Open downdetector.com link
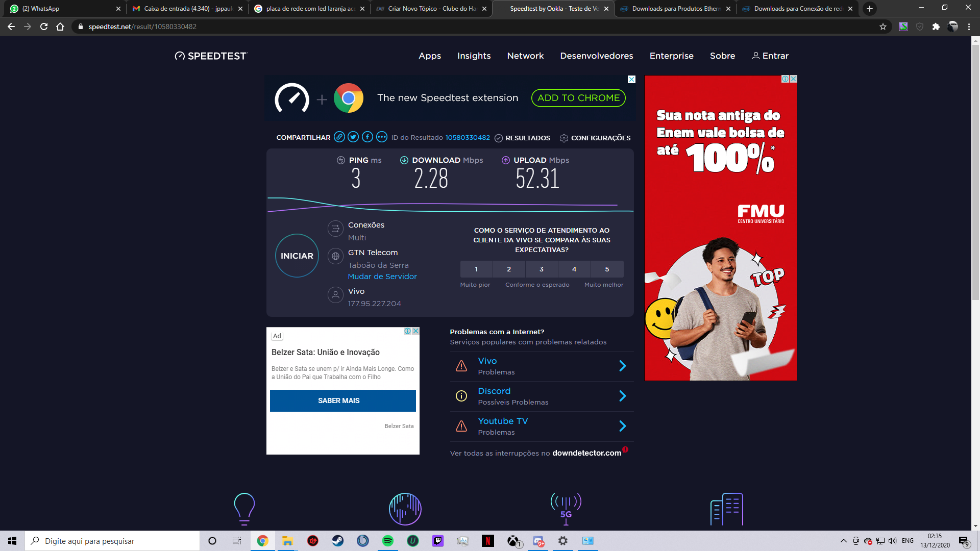This screenshot has width=980, height=551. (587, 453)
